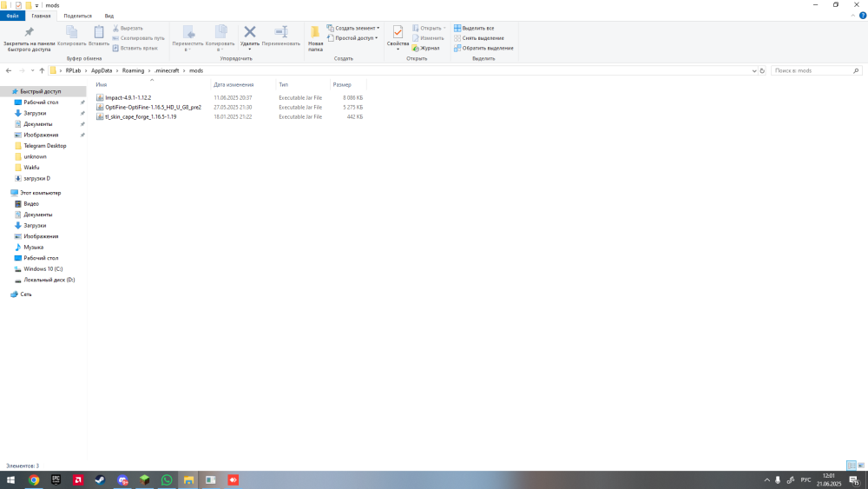Select This PC (Этот компьютер) in sidebar

(41, 193)
